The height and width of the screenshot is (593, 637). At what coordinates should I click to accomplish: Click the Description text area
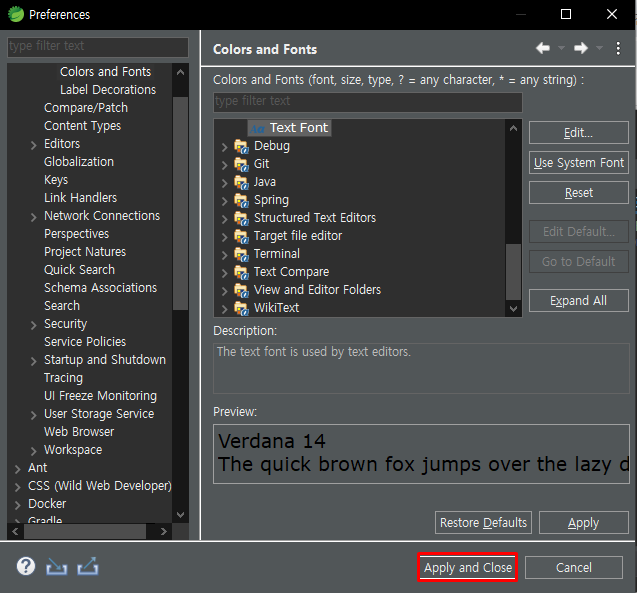coord(421,368)
